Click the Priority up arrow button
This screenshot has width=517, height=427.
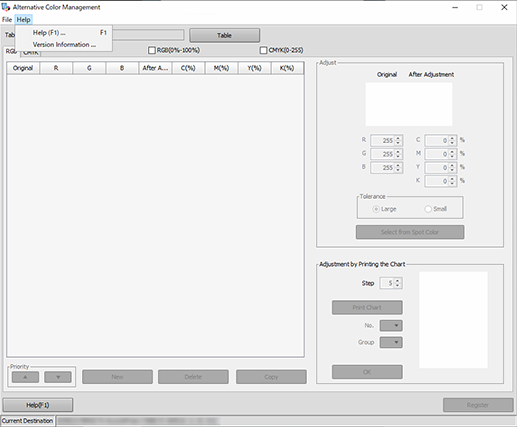click(x=25, y=377)
